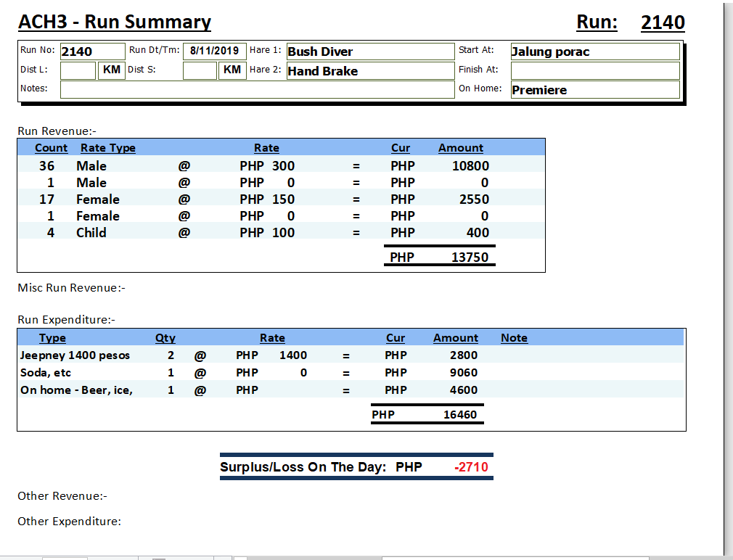The image size is (733, 560).
Task: Click the Count column header in Run Revenue
Action: (x=51, y=148)
